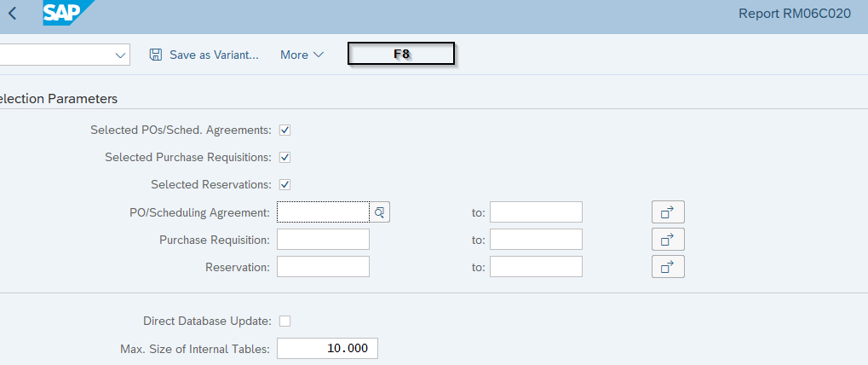Image resolution: width=868 pixels, height=365 pixels.
Task: Select the Max. Size of Internal Tables field
Action: 327,349
